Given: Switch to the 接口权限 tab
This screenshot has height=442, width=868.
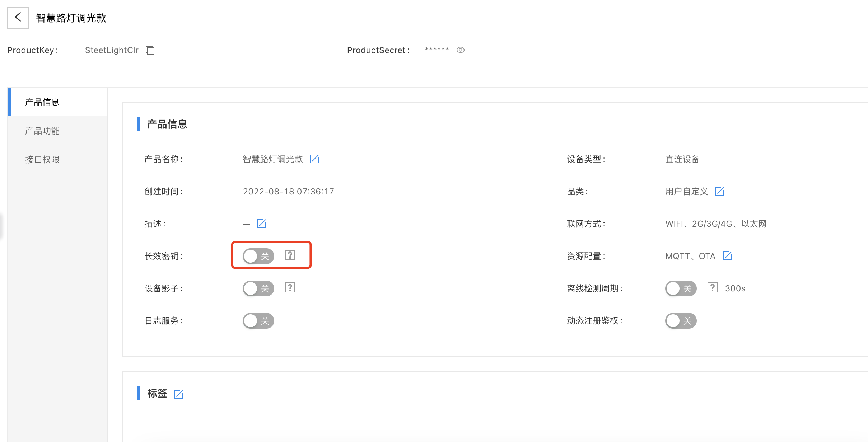Looking at the screenshot, I should pyautogui.click(x=57, y=159).
